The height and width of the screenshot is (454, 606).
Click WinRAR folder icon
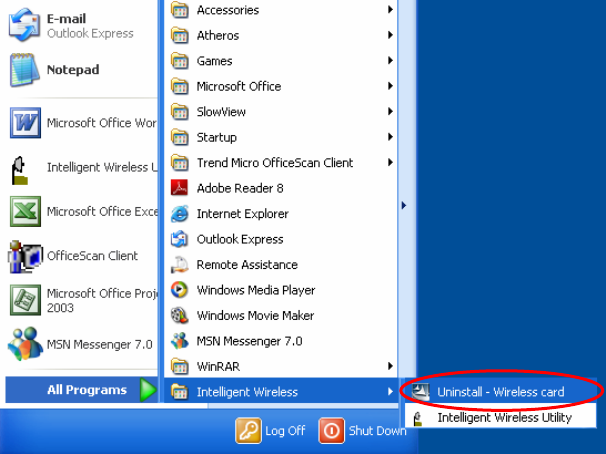tap(180, 367)
